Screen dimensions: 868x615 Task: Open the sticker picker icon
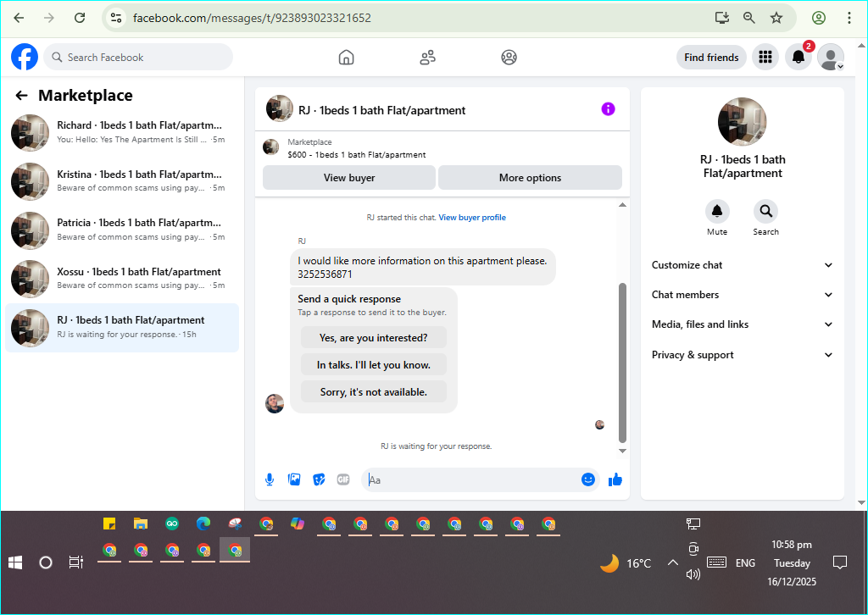coord(319,479)
